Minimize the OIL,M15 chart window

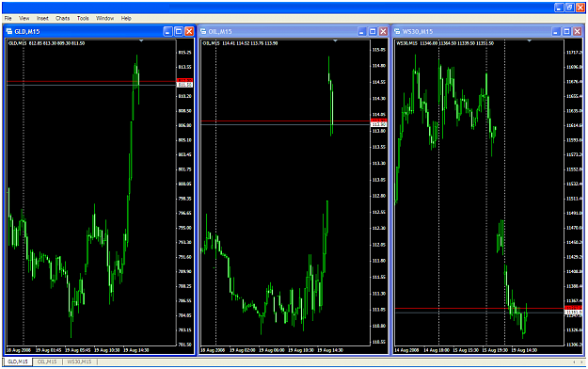pyautogui.click(x=361, y=31)
